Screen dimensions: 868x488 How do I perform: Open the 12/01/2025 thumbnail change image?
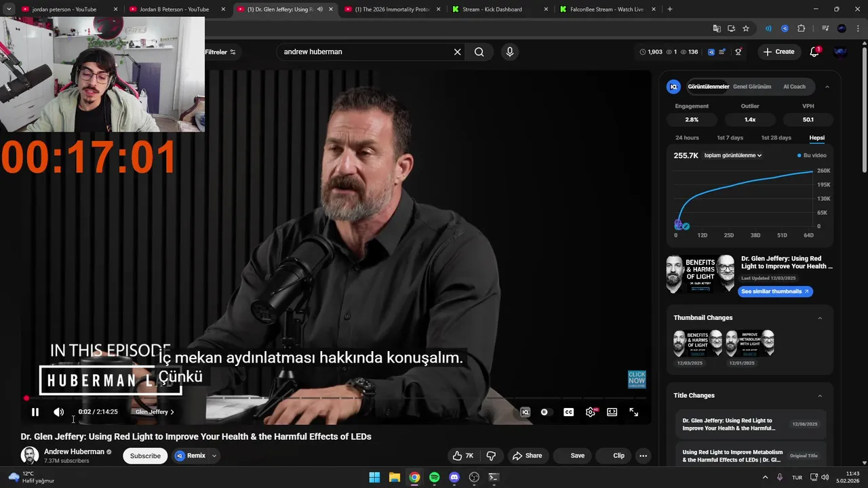point(750,344)
